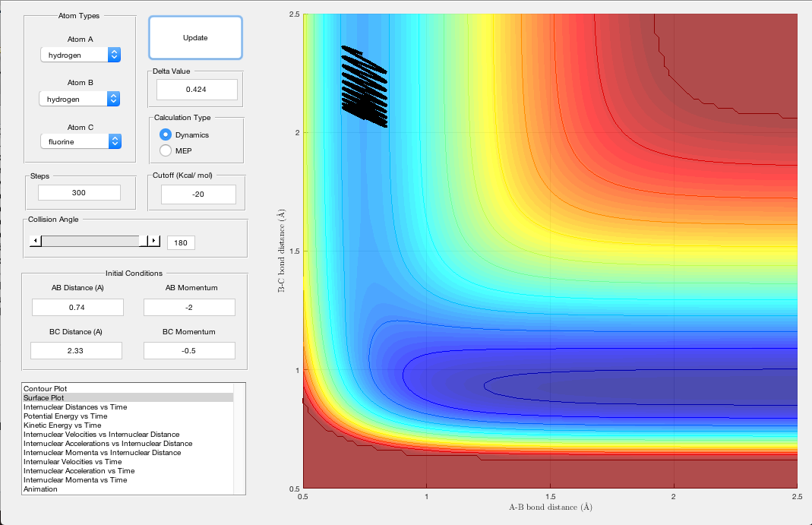The width and height of the screenshot is (812, 525).
Task: Open the Atom B hydrogen dropdown
Action: [80, 99]
